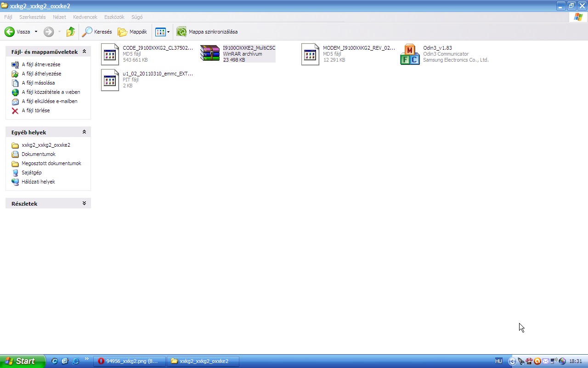
Task: Click the red X delete file icon
Action: click(x=15, y=110)
